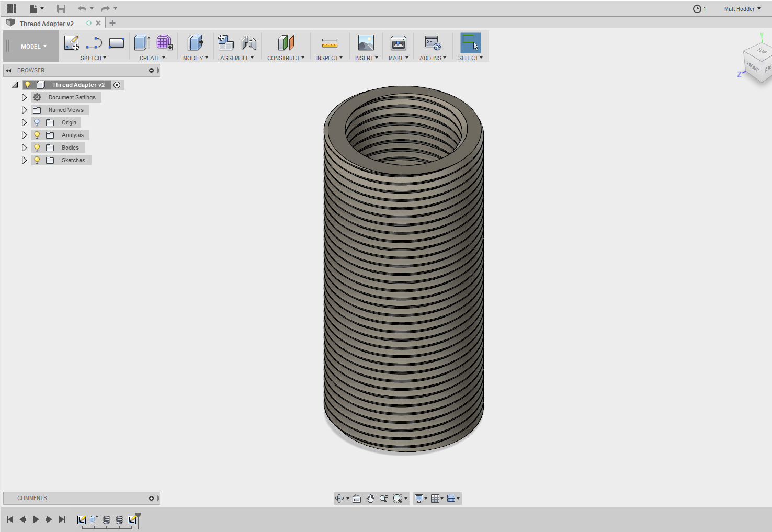Toggle visibility bulb for Thread Adapter v2
This screenshot has width=772, height=532.
[28, 85]
